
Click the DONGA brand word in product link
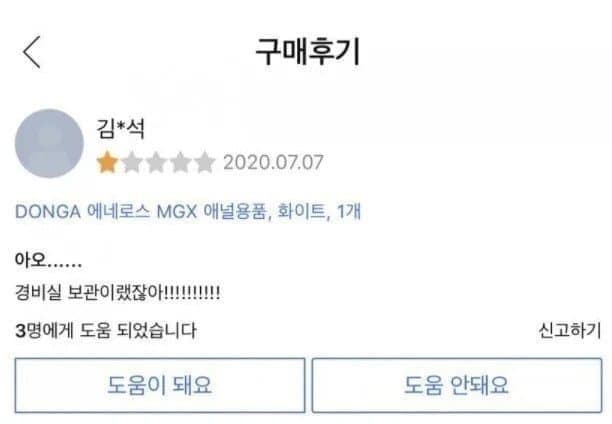(x=48, y=212)
